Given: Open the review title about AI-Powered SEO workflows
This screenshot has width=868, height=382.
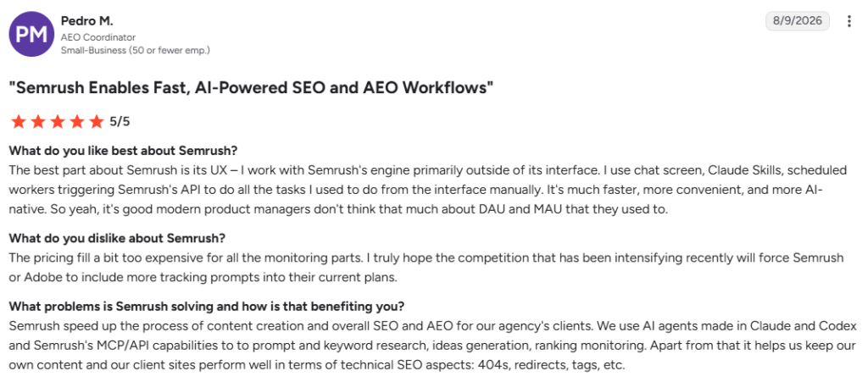Looking at the screenshot, I should coord(251,88).
